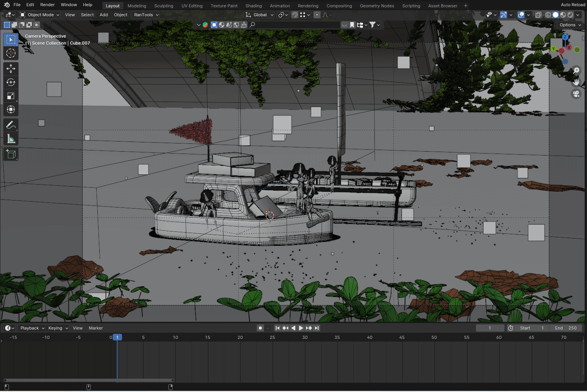
Task: Click the hand pan view gizmo
Action: point(576,82)
